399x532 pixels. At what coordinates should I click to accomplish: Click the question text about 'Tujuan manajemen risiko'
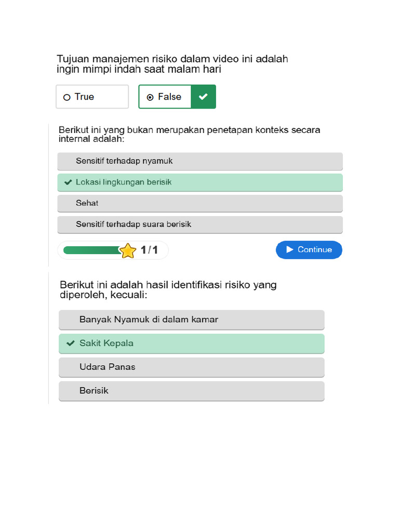(x=172, y=64)
